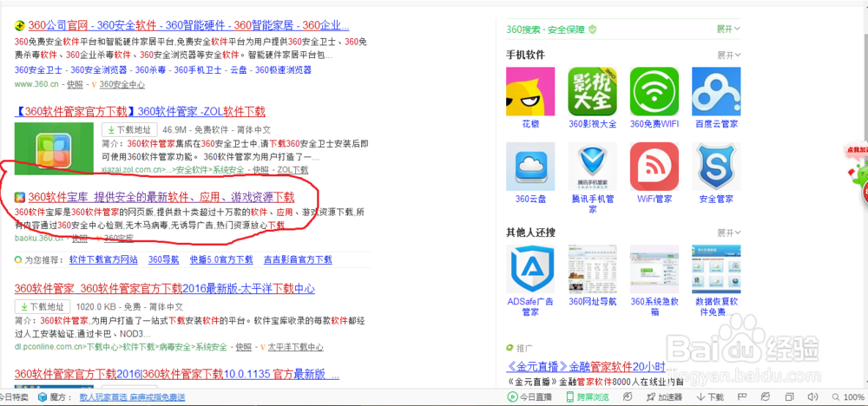Click the 跨屏浏览 phone icon in status bar

(x=569, y=396)
